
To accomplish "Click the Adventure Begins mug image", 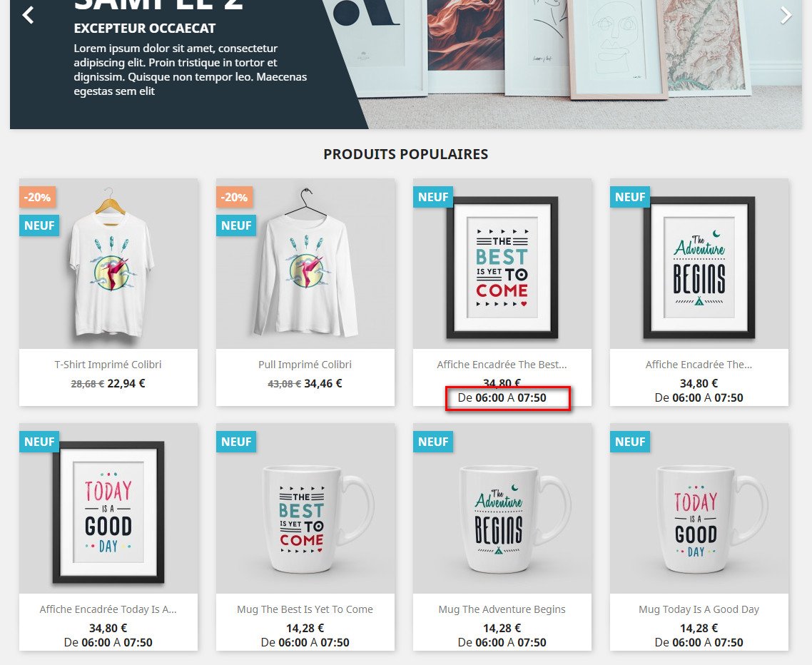I will tap(502, 509).
